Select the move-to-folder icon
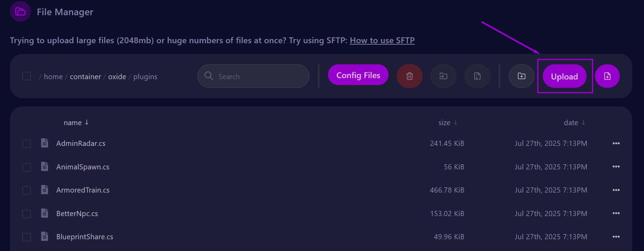 [x=444, y=76]
